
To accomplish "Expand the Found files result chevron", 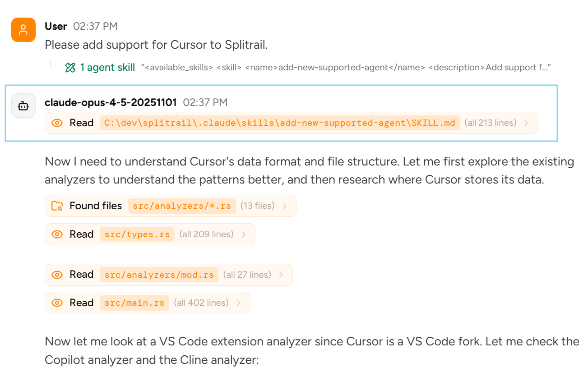I will point(284,206).
